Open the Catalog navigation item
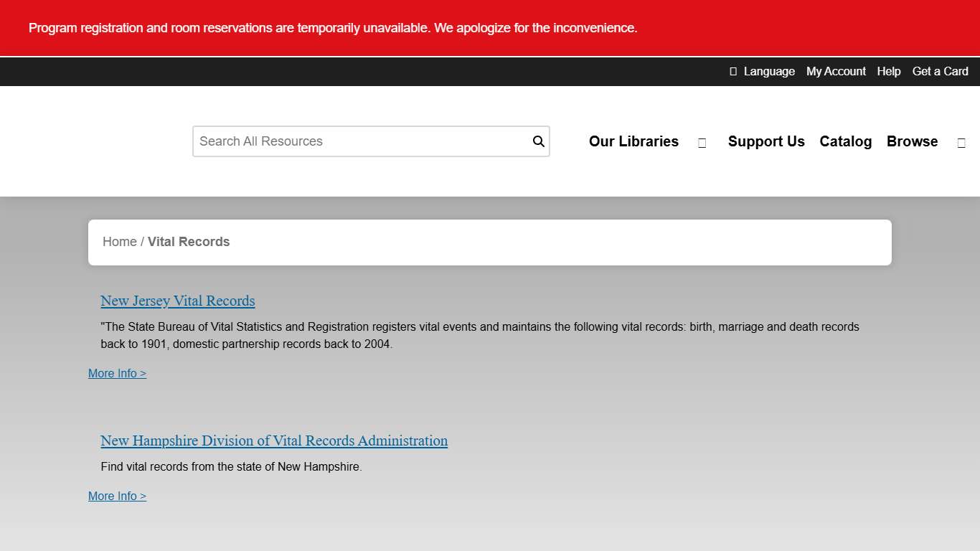The width and height of the screenshot is (980, 551). click(x=845, y=141)
